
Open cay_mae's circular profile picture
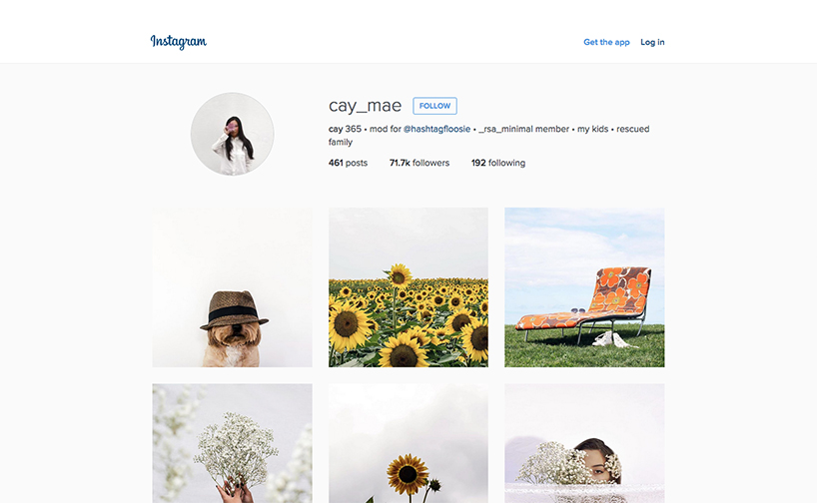[x=232, y=134]
